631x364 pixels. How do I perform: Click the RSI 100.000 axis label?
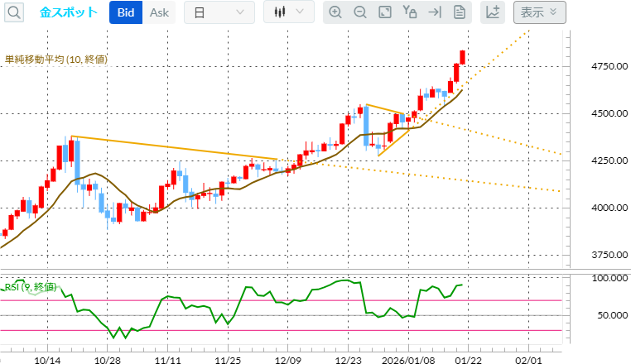click(609, 278)
